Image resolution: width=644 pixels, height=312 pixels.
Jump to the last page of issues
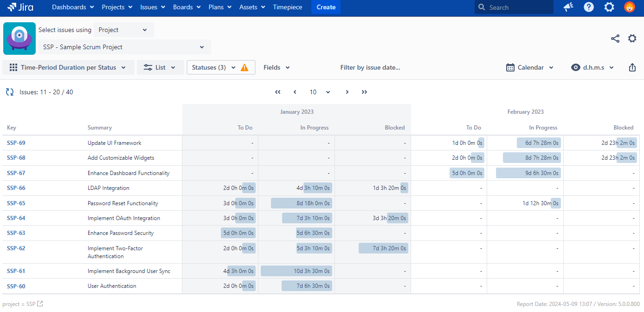point(364,92)
